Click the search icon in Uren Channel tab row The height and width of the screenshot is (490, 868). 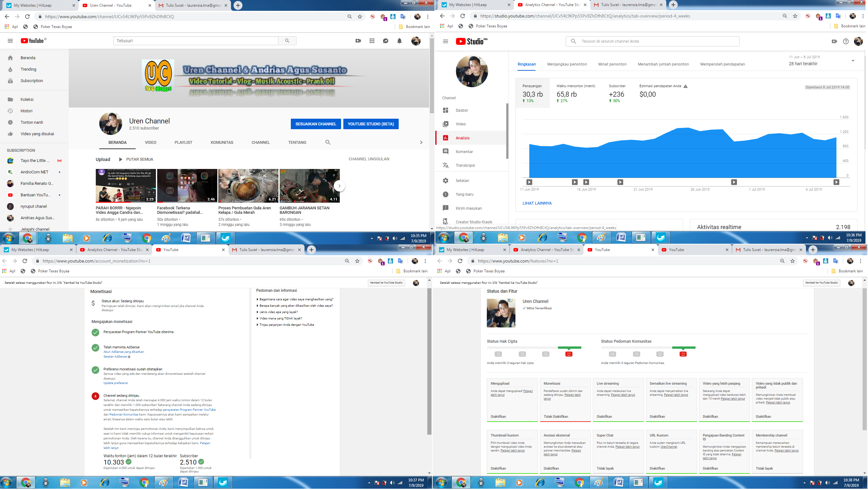click(x=327, y=142)
